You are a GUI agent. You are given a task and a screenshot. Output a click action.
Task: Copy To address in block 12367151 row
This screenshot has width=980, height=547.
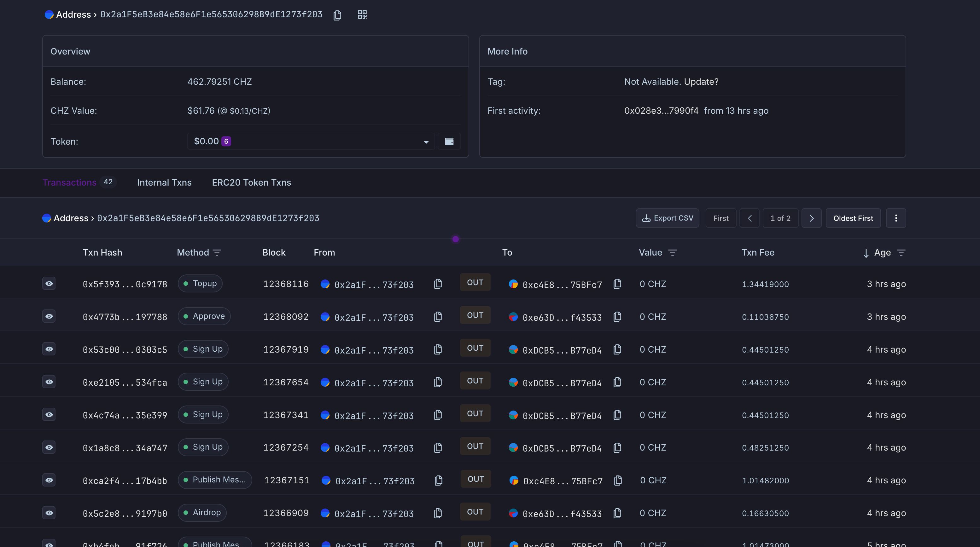(618, 481)
